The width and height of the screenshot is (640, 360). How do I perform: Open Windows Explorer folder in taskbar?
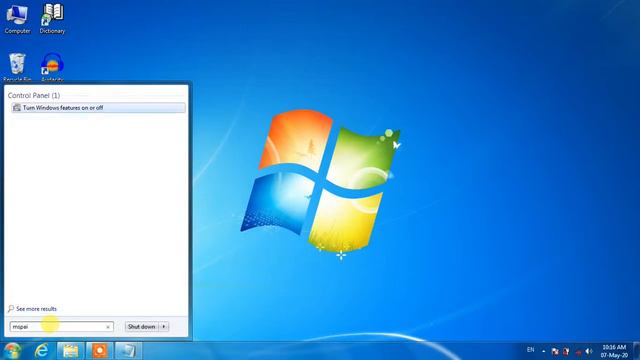pos(71,351)
